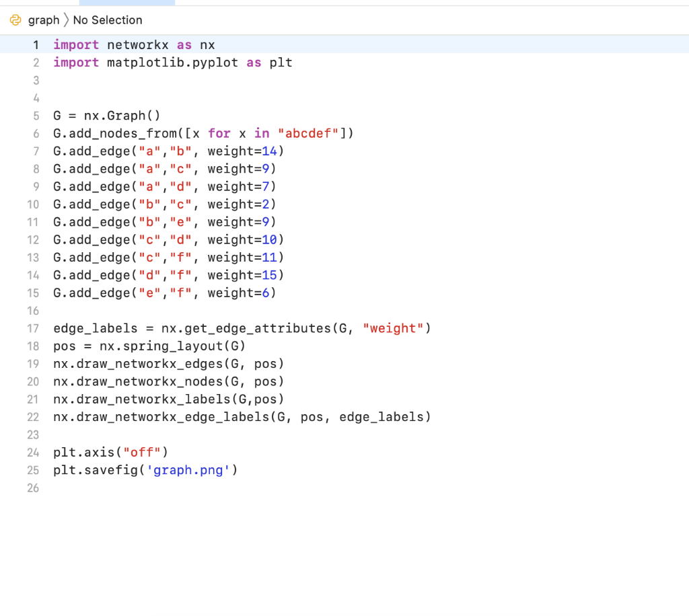Click 'plt.savefig' on line 25
Screen dimensions: 689x616
pyautogui.click(x=96, y=470)
